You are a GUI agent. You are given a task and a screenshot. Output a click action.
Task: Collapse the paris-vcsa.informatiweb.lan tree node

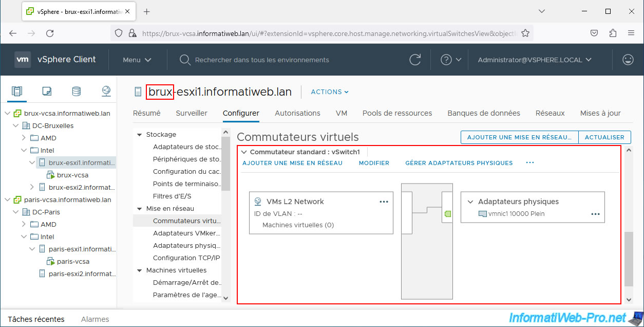click(7, 199)
